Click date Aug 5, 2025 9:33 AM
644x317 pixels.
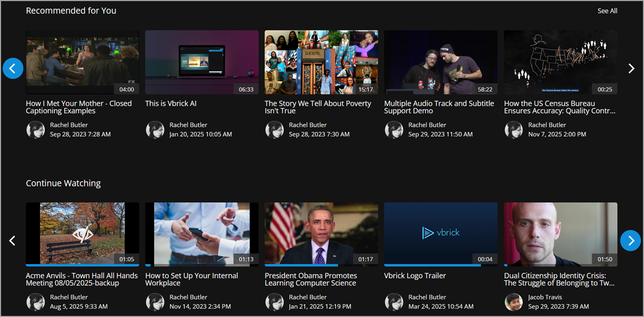point(79,307)
